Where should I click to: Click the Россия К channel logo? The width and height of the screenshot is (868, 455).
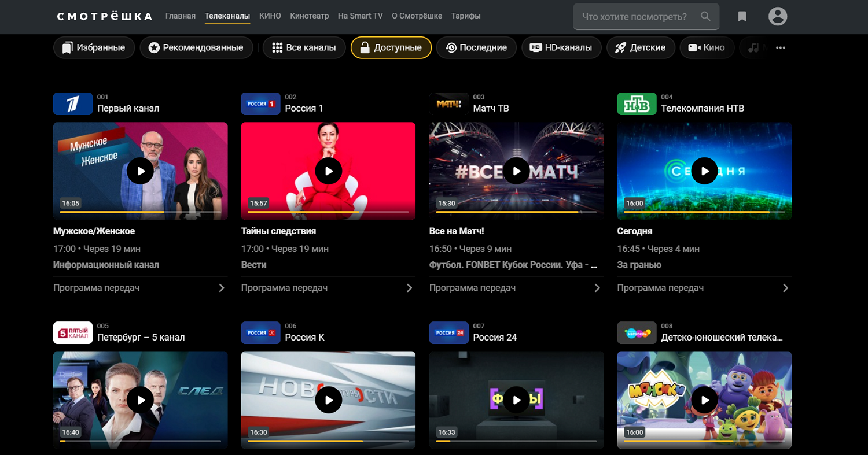tap(261, 332)
